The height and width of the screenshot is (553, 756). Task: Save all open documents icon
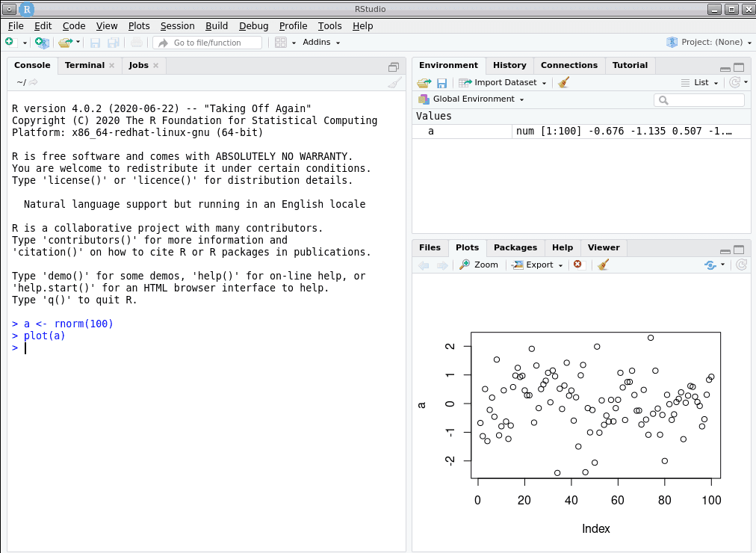[114, 43]
